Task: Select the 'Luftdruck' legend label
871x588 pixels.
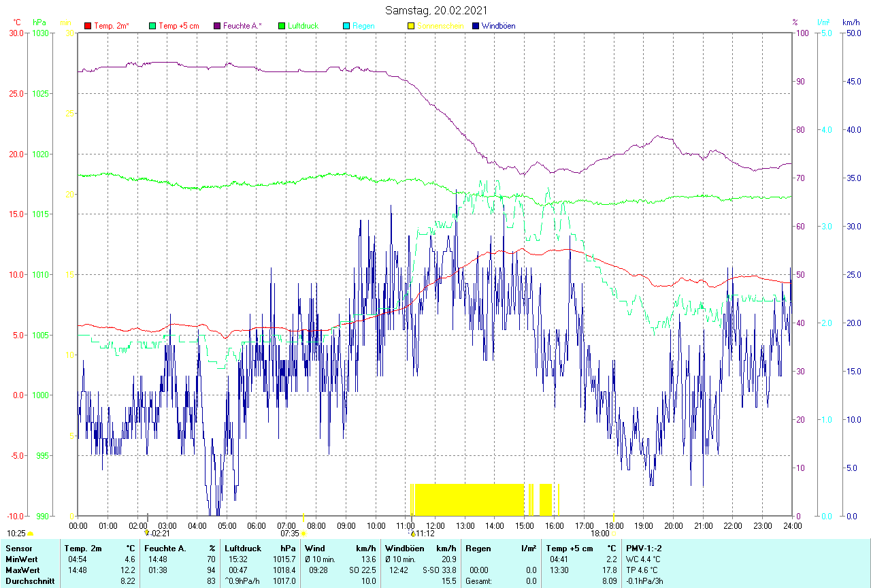Action: [x=303, y=26]
